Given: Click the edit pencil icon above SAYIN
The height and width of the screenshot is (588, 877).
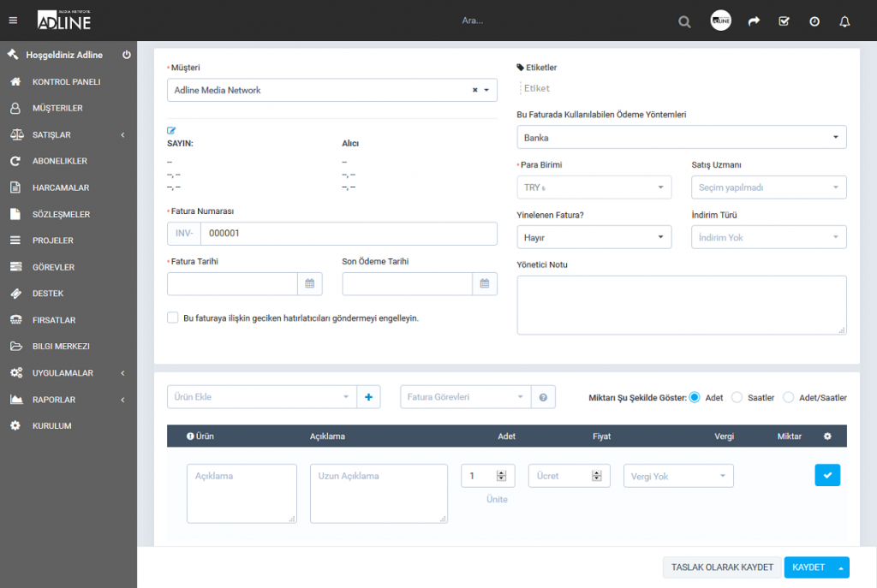Looking at the screenshot, I should [x=171, y=130].
